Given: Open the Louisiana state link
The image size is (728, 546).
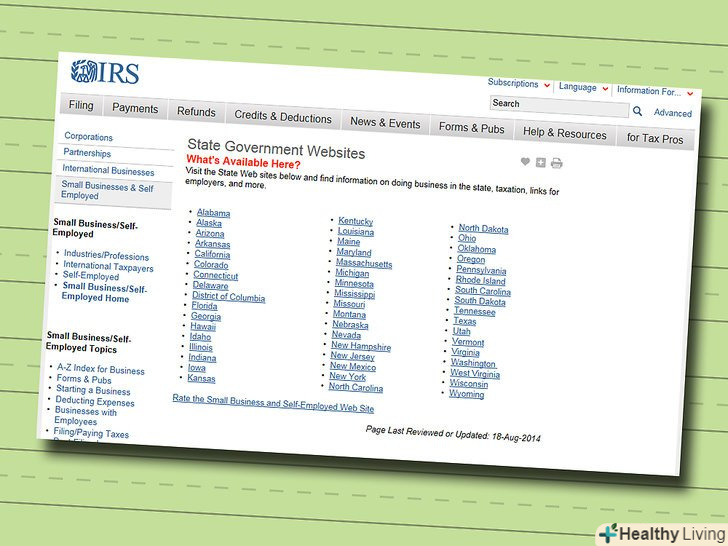Looking at the screenshot, I should (356, 231).
